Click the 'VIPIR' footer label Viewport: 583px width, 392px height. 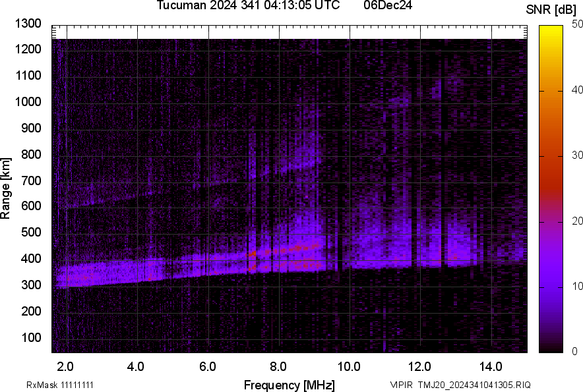401,385
